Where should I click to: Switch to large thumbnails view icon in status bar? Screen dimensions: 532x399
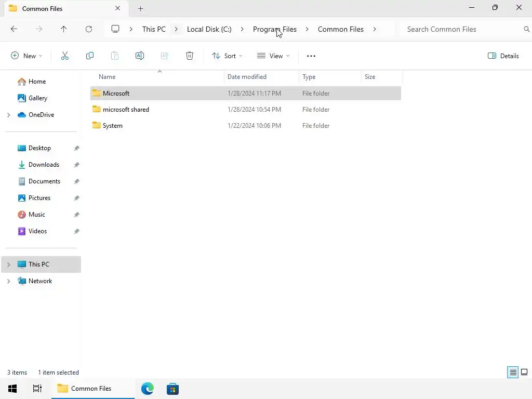(x=524, y=373)
